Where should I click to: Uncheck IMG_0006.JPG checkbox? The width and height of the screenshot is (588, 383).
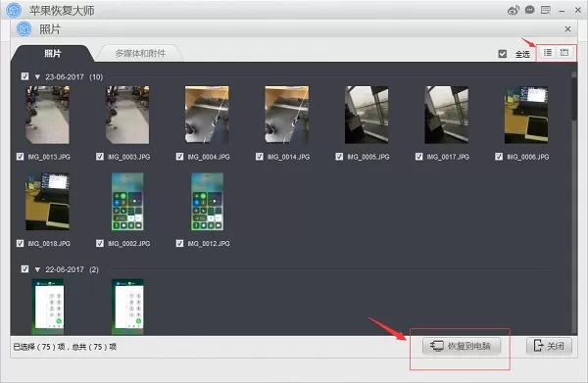click(x=499, y=157)
